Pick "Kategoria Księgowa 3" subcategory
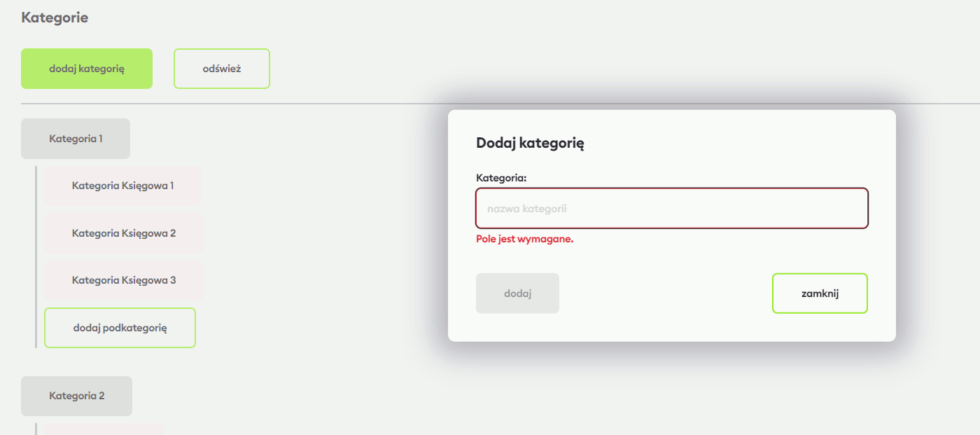Screen dimensions: 980x435 (x=124, y=280)
